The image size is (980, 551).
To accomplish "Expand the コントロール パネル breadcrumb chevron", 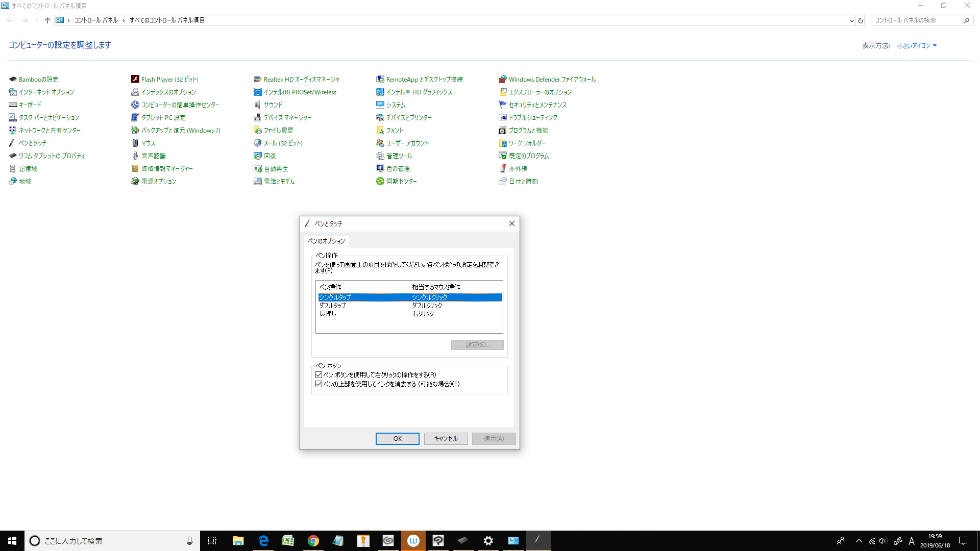I will (x=124, y=20).
